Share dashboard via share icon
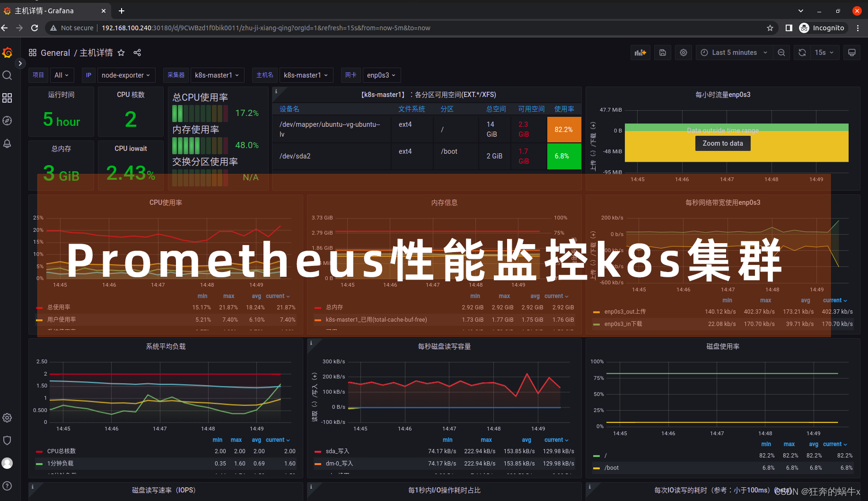Viewport: 868px width, 501px height. point(137,53)
